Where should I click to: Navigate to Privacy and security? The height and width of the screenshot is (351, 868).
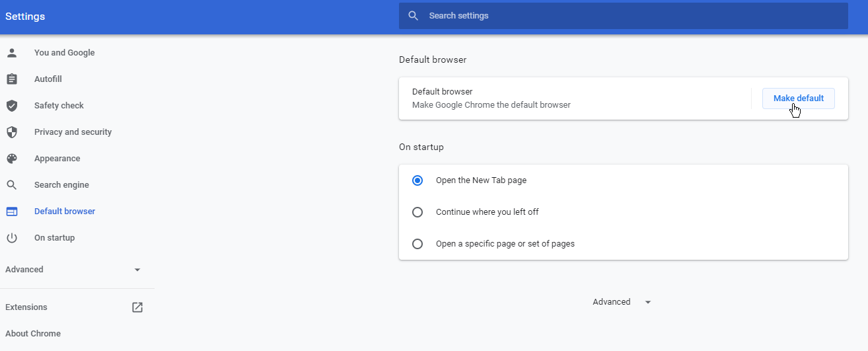pyautogui.click(x=73, y=132)
